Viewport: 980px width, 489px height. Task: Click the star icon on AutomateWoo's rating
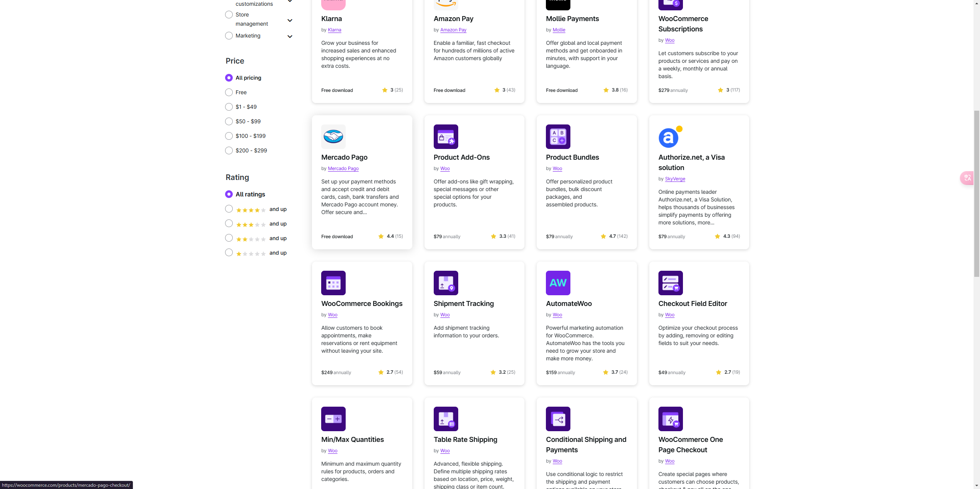pyautogui.click(x=605, y=372)
